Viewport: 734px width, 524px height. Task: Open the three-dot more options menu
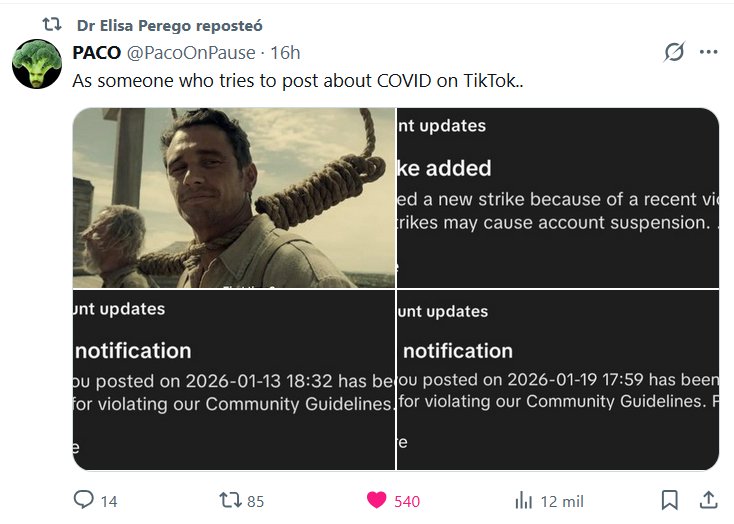click(x=708, y=52)
